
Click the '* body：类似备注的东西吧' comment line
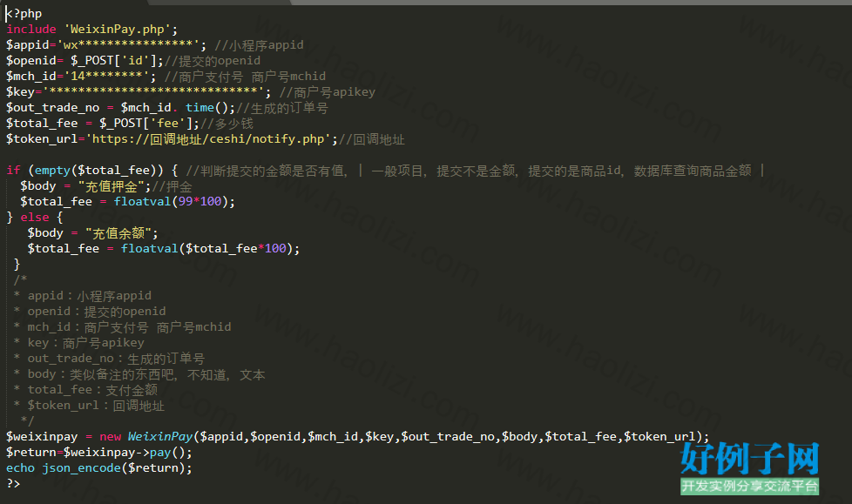point(139,375)
